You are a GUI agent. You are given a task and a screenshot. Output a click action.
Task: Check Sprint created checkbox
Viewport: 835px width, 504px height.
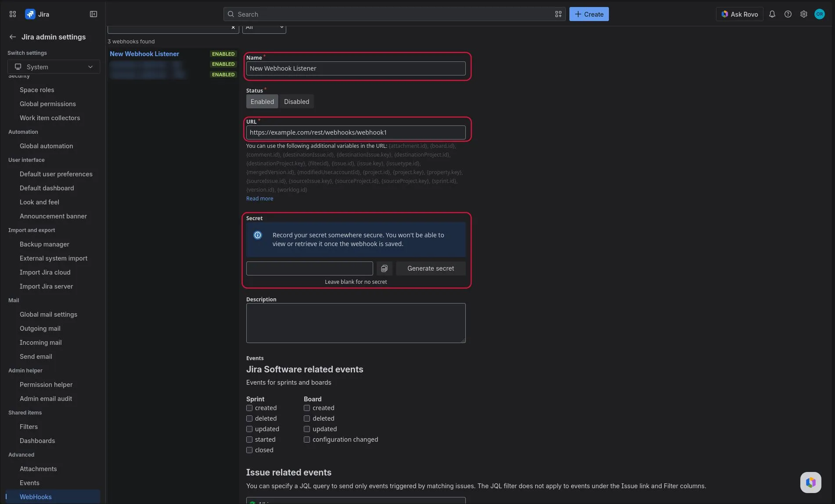coord(249,408)
